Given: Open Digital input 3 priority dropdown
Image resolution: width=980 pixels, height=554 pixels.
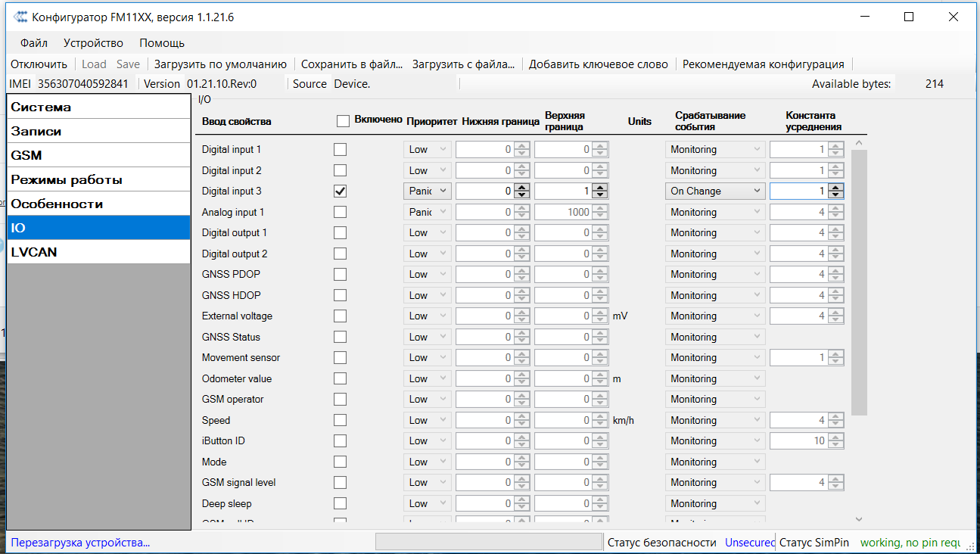Looking at the screenshot, I should [427, 191].
